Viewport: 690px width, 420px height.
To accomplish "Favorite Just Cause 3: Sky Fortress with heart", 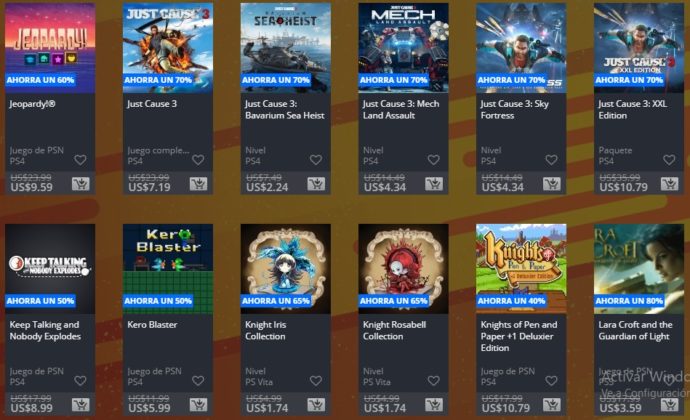I will (x=551, y=160).
